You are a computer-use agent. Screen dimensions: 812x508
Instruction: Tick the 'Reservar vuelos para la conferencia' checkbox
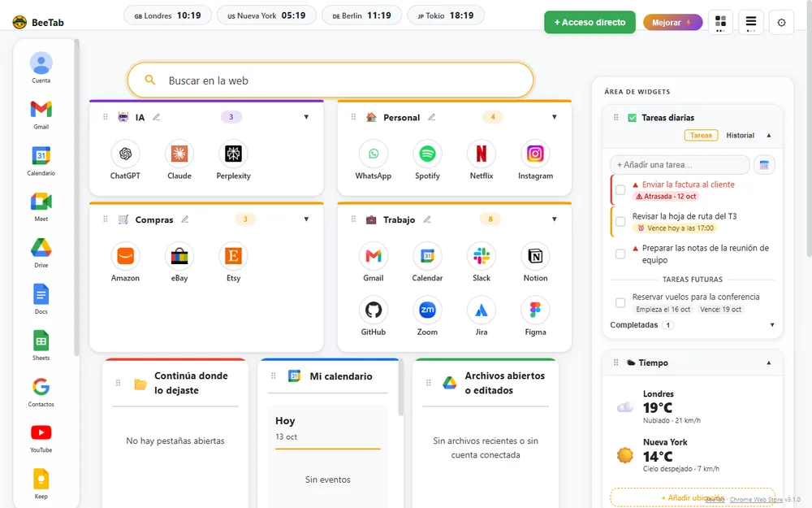(x=620, y=302)
